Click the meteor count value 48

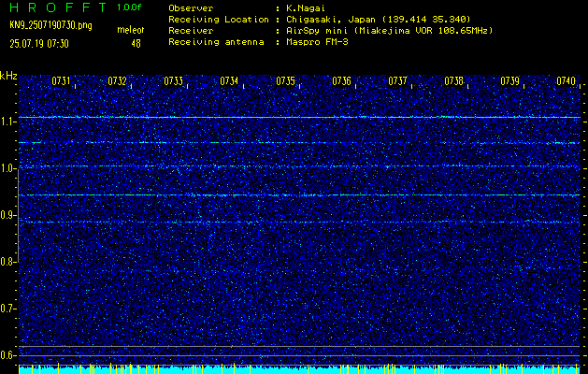(x=136, y=44)
